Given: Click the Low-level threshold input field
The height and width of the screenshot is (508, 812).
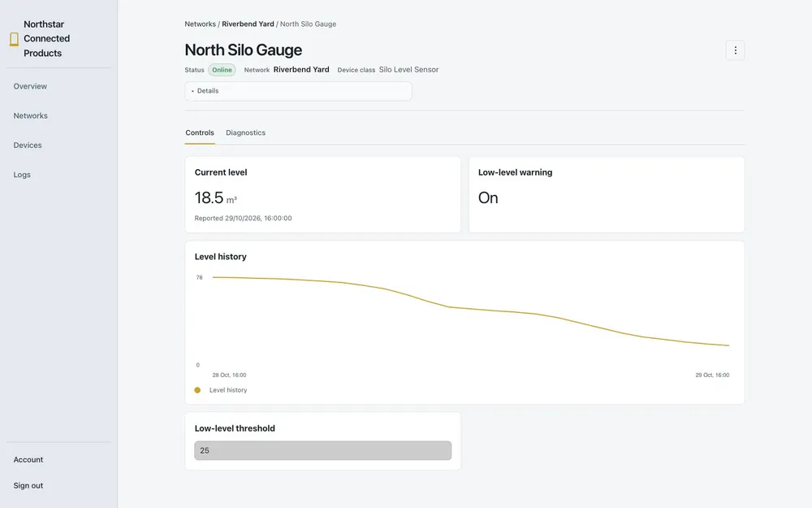Looking at the screenshot, I should click(322, 450).
